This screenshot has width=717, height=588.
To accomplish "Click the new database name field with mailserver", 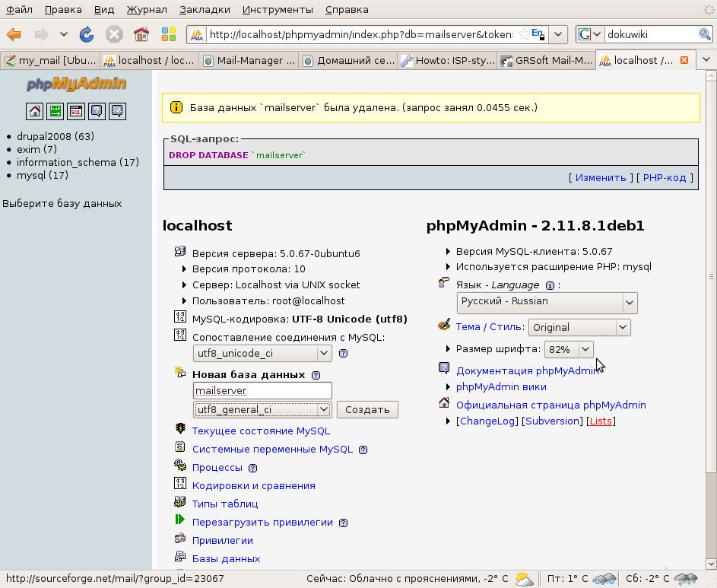I will 262,391.
